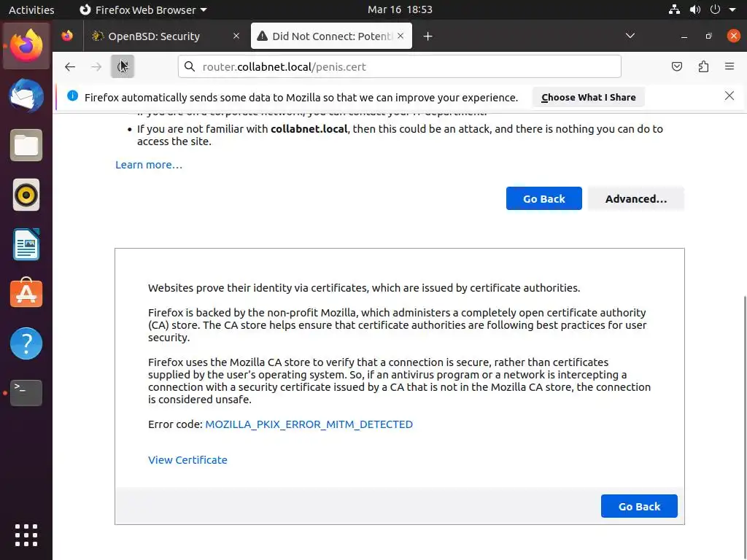The width and height of the screenshot is (747, 560).
Task: Minimize the Firefox window
Action: (x=684, y=36)
